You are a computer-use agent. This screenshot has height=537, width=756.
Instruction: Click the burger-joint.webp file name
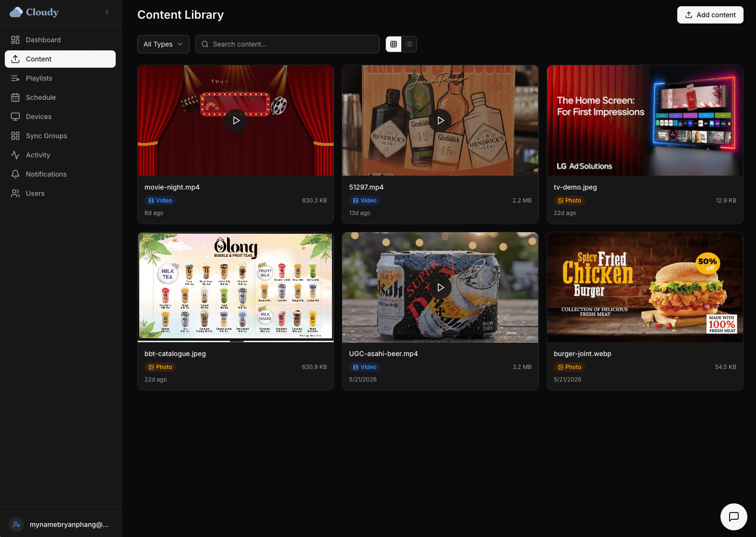(582, 354)
